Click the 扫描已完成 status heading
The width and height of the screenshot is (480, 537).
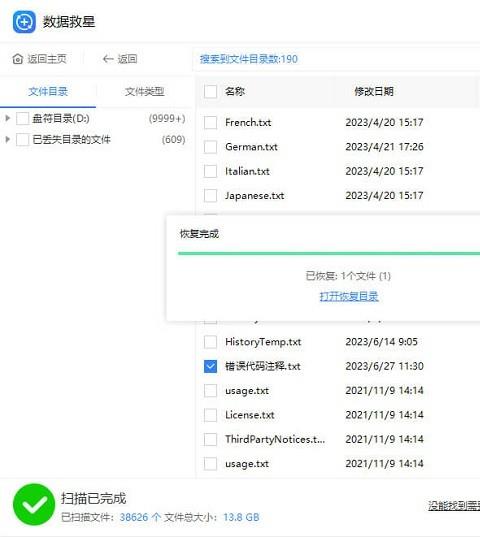93,498
